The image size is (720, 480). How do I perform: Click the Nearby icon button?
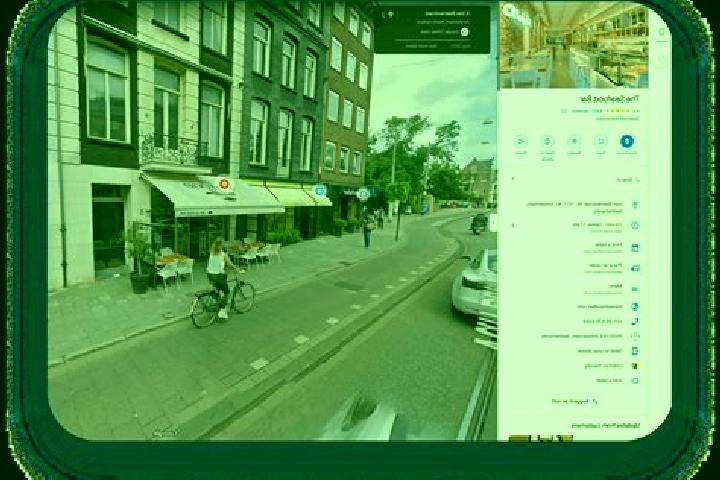[574, 141]
